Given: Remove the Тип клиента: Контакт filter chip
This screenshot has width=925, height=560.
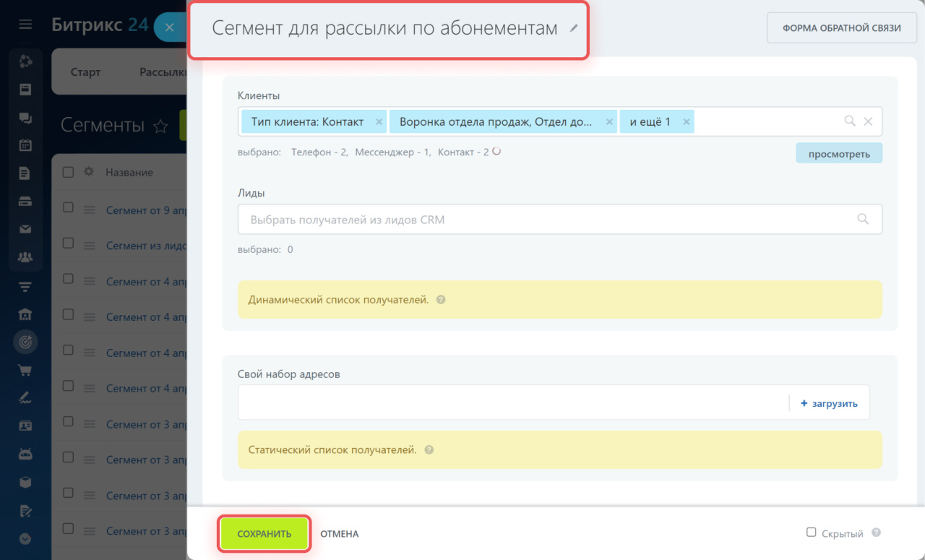Looking at the screenshot, I should pyautogui.click(x=379, y=122).
